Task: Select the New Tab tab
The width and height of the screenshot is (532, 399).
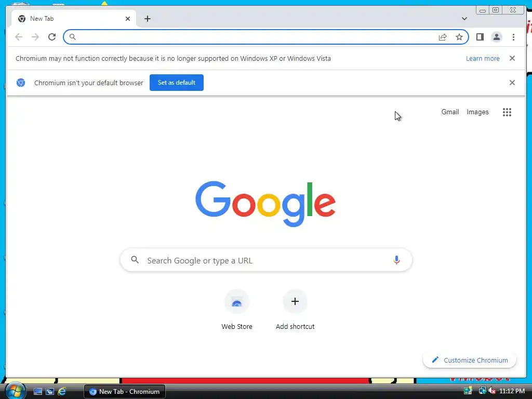Action: pyautogui.click(x=74, y=19)
